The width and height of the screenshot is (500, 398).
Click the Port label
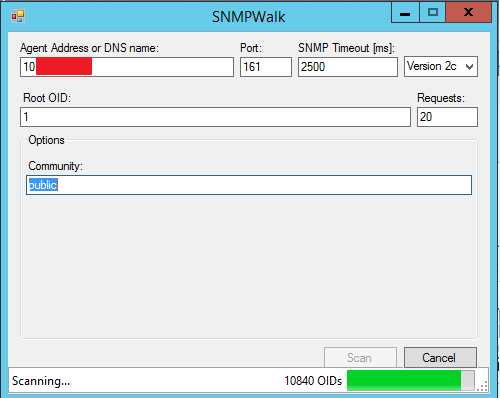coord(251,48)
